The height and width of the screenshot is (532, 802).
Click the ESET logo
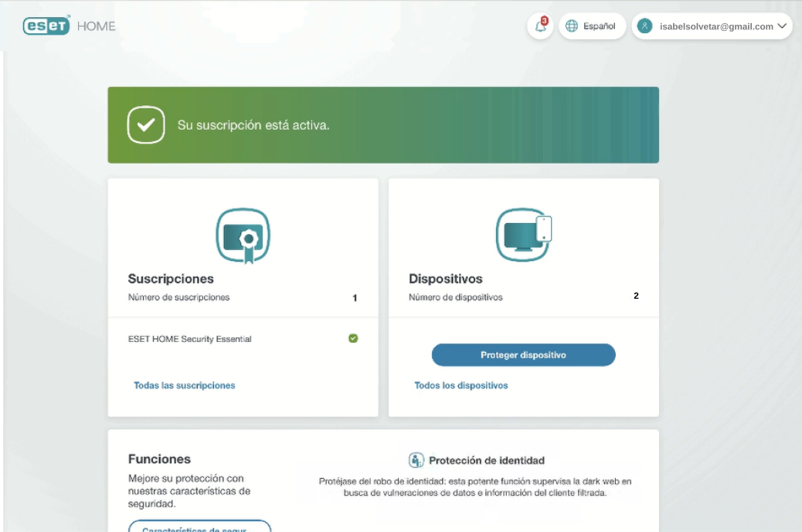46,25
